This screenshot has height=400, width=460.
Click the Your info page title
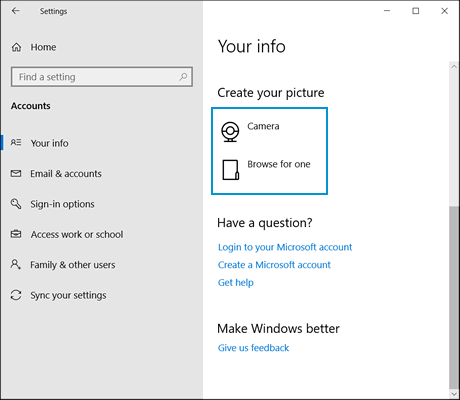(252, 46)
